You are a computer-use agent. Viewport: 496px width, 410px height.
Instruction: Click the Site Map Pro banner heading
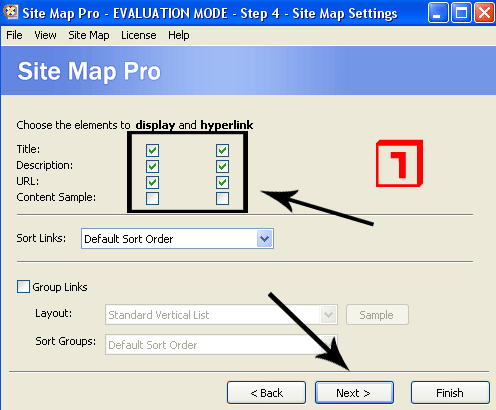(x=89, y=71)
